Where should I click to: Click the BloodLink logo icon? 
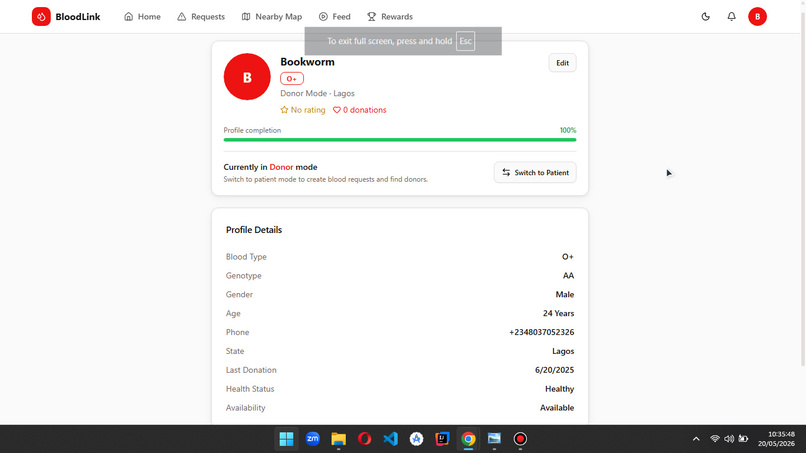coord(41,16)
